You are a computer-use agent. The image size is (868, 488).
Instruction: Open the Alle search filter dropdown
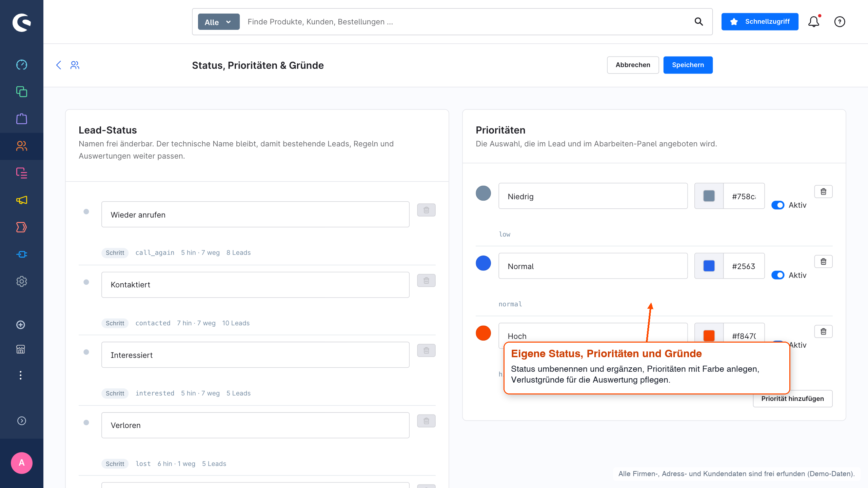(x=219, y=22)
